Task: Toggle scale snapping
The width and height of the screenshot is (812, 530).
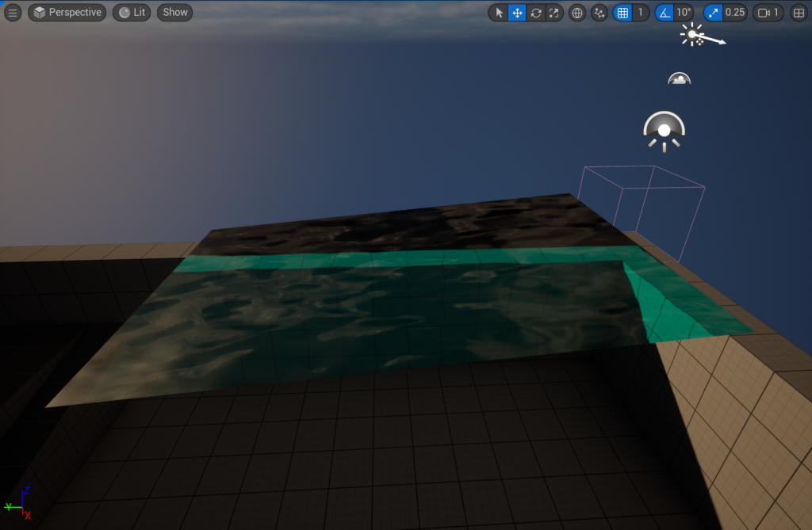Action: tap(714, 13)
